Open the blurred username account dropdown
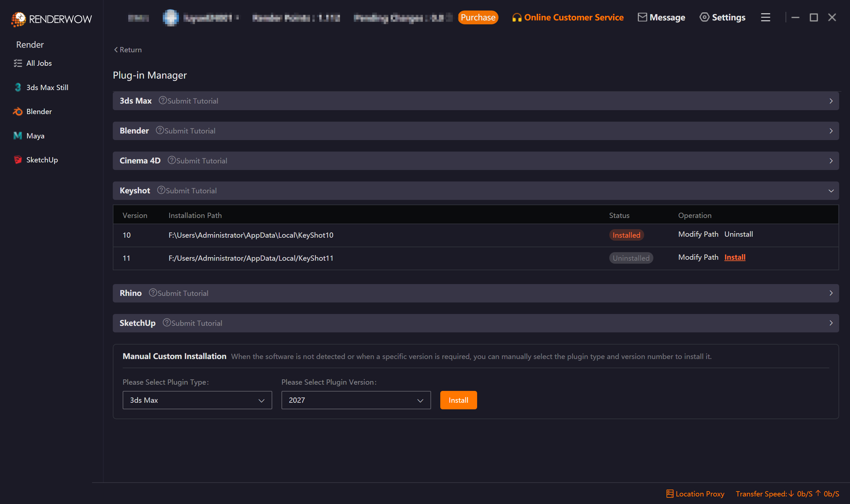Screen dimensions: 850x504 click(x=210, y=18)
